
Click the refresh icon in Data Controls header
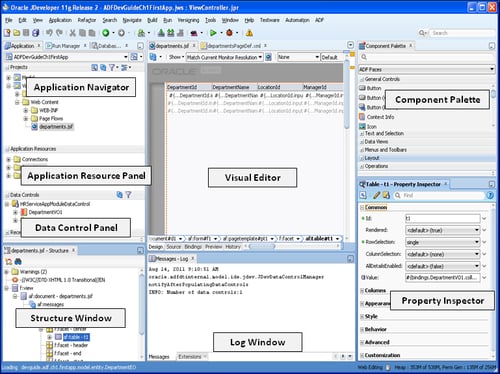click(120, 195)
